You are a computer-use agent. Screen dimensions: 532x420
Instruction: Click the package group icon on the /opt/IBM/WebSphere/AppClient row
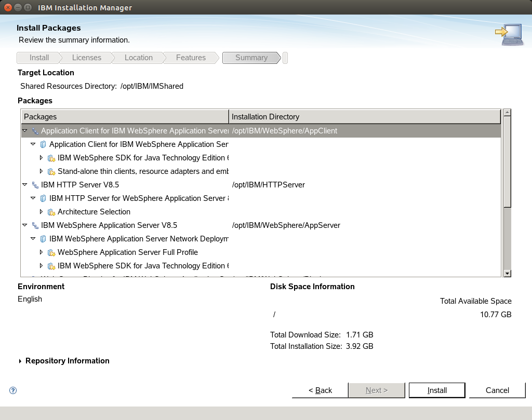(35, 131)
